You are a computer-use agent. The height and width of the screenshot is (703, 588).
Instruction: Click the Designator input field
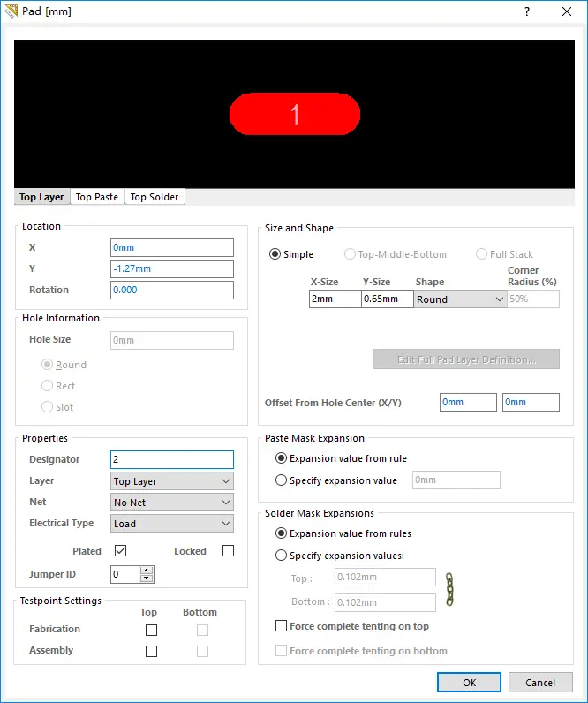pos(172,459)
